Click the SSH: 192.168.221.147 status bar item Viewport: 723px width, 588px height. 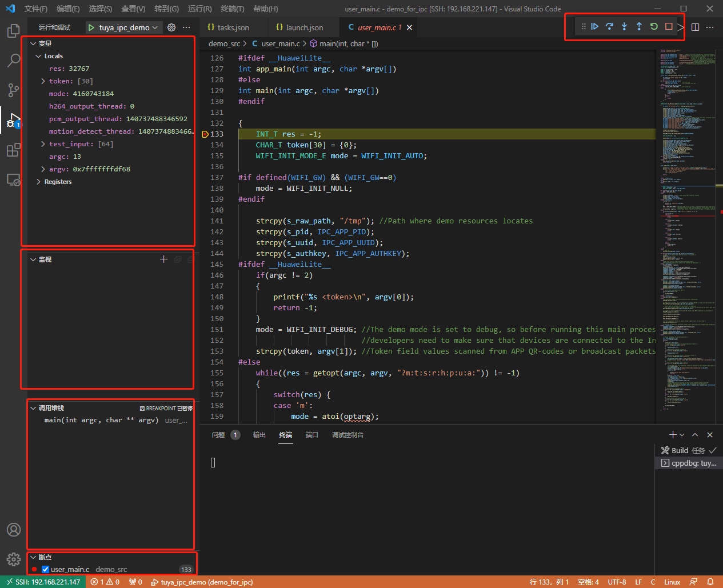43,582
